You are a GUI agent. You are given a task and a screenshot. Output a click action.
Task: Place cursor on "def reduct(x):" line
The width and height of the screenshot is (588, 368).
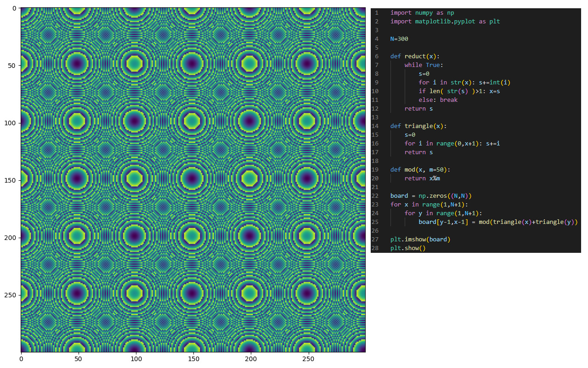pyautogui.click(x=415, y=56)
